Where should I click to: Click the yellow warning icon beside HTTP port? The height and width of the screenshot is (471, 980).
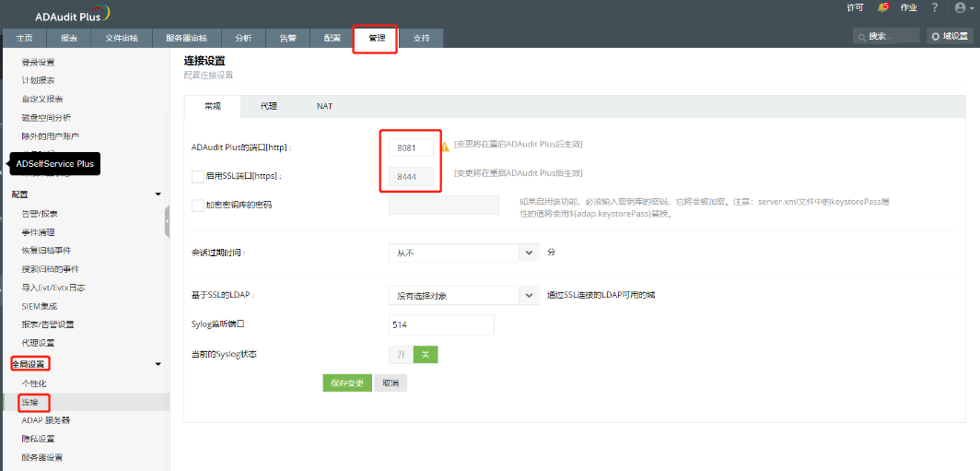[444, 147]
